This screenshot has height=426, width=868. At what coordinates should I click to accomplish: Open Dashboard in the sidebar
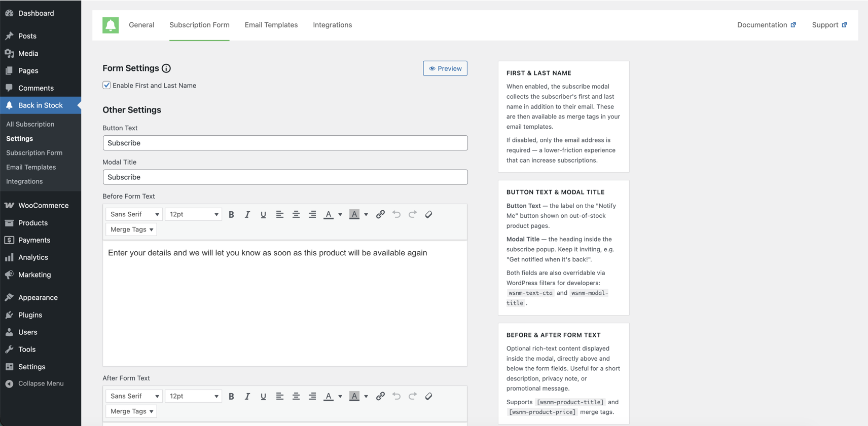[41, 13]
